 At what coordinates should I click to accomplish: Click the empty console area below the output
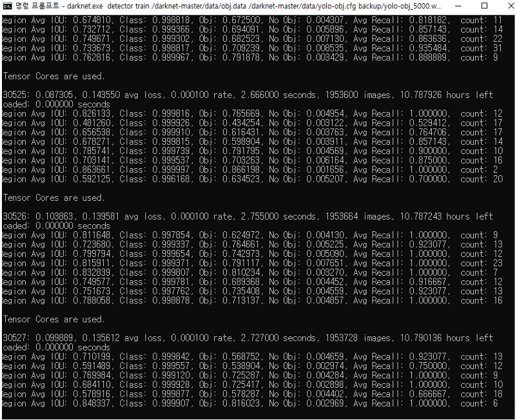pos(258,415)
